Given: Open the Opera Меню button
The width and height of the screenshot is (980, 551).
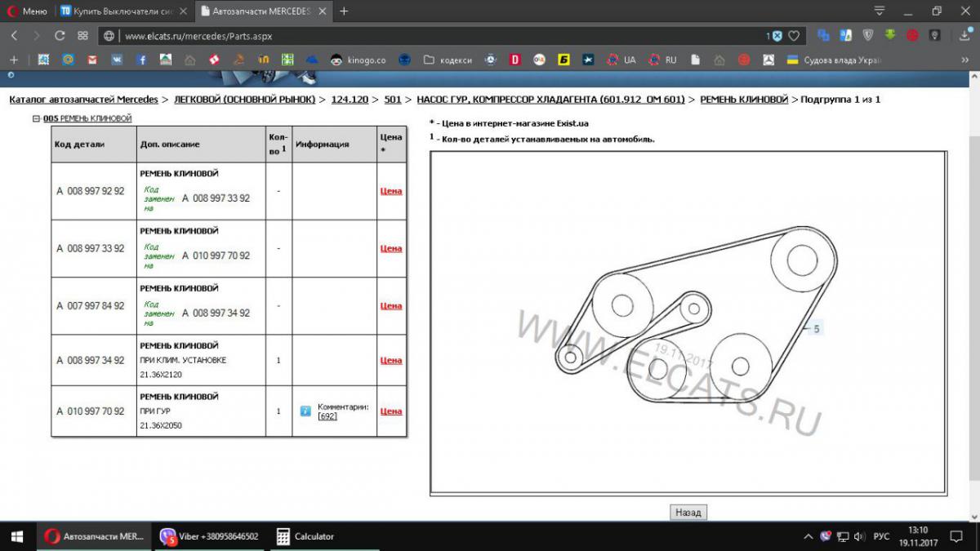Looking at the screenshot, I should pos(27,11).
